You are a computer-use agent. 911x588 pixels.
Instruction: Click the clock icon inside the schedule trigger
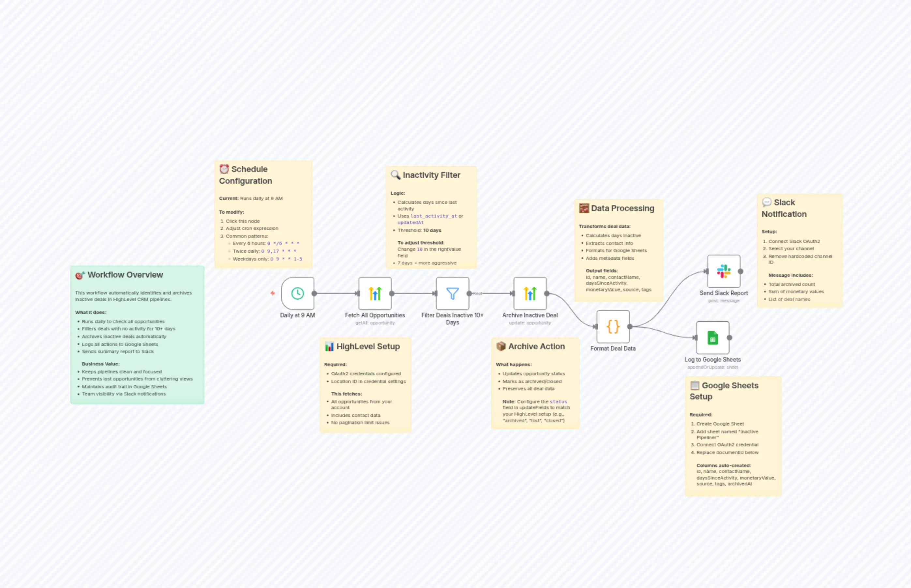[x=298, y=293]
